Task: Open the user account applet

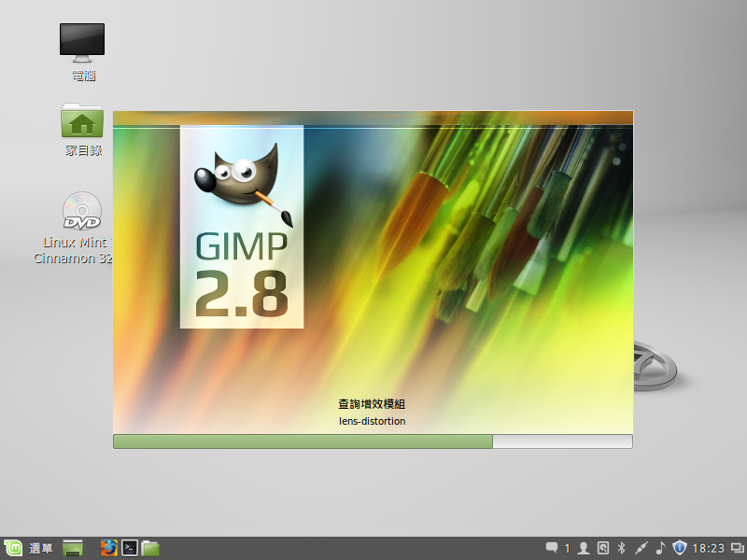Action: point(584,548)
